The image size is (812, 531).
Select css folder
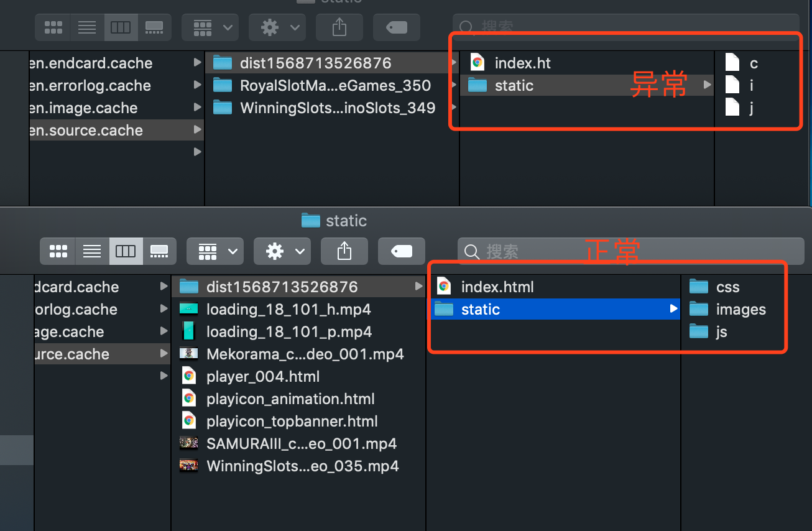click(x=727, y=287)
